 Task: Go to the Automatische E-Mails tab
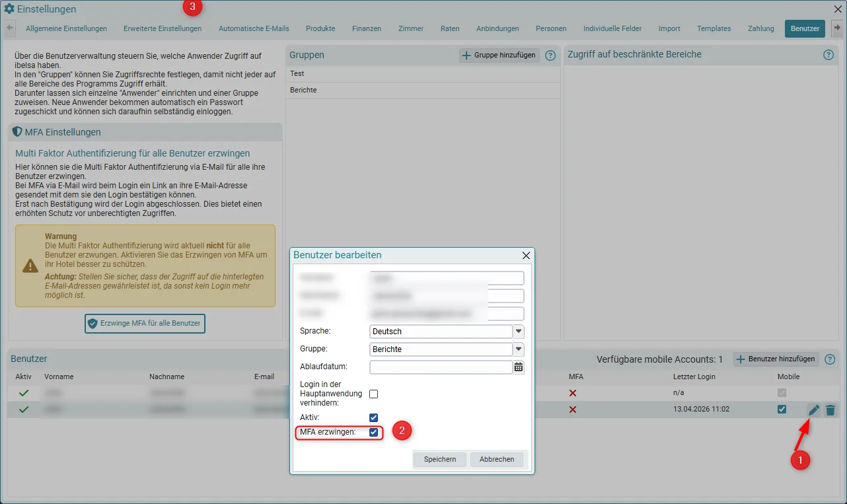click(x=254, y=28)
